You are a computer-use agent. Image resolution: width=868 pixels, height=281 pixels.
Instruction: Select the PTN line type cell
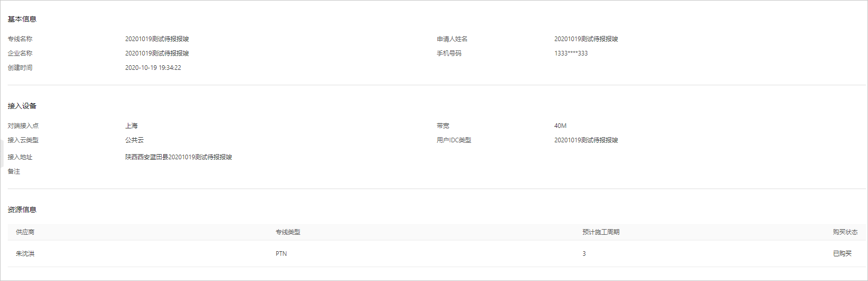tap(281, 254)
